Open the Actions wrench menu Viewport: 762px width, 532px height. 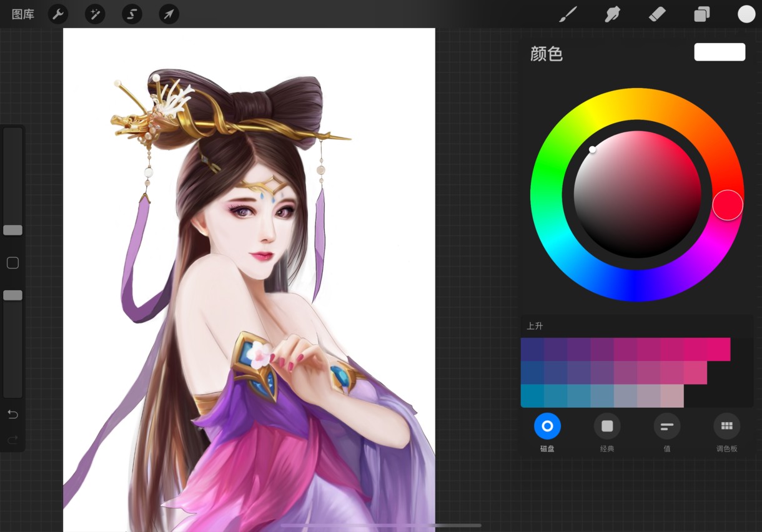58,14
